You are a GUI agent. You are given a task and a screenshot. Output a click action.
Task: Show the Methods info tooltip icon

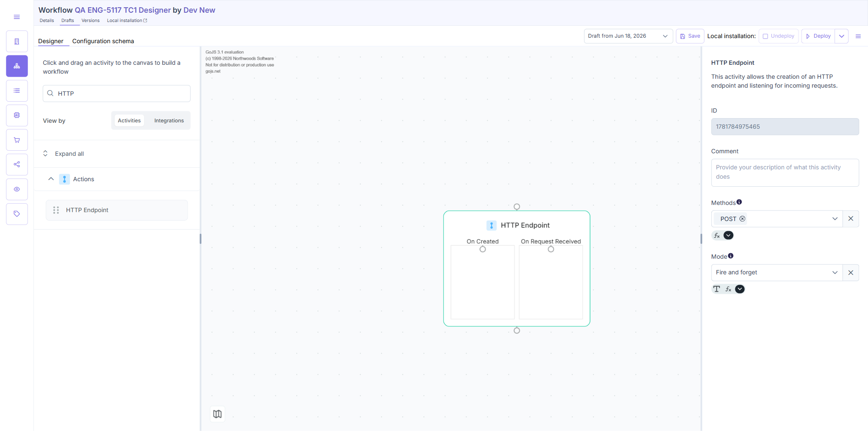tap(739, 202)
